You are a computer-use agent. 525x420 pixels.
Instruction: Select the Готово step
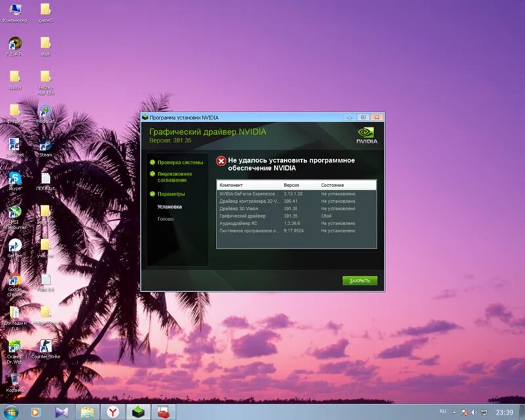point(165,219)
